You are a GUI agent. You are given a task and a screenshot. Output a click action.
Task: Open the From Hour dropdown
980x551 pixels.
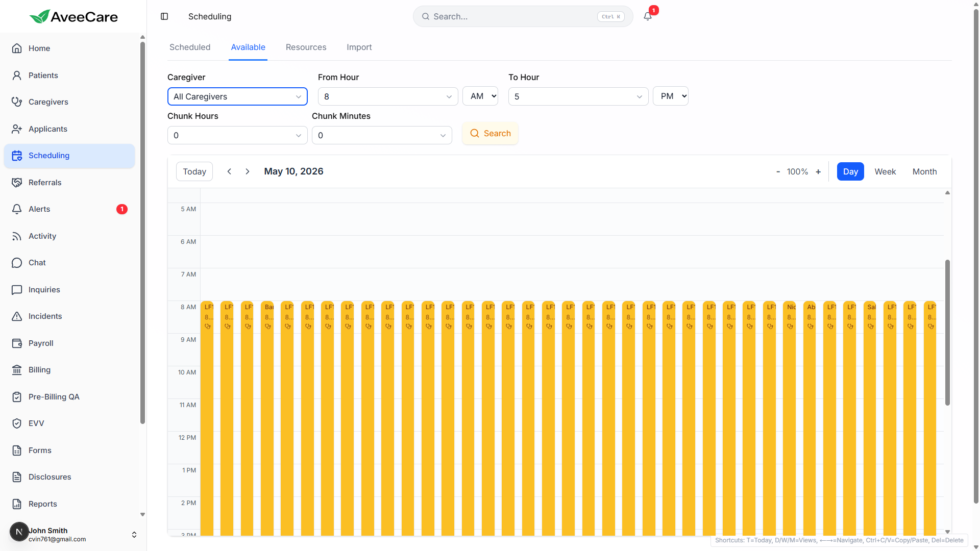(x=388, y=96)
